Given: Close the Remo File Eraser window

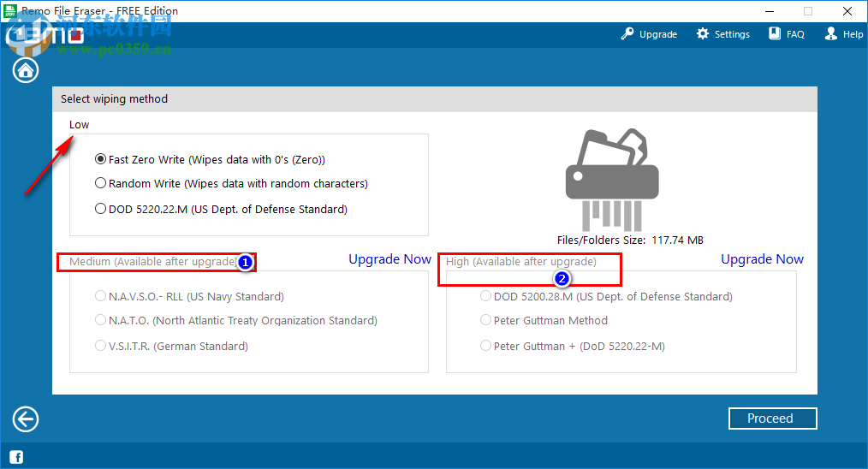Looking at the screenshot, I should click(847, 11).
